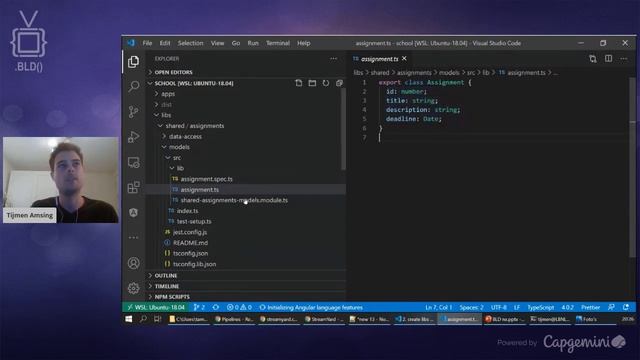This screenshot has width=640, height=360.
Task: Refresh the explorer tree
Action: pyautogui.click(x=326, y=83)
